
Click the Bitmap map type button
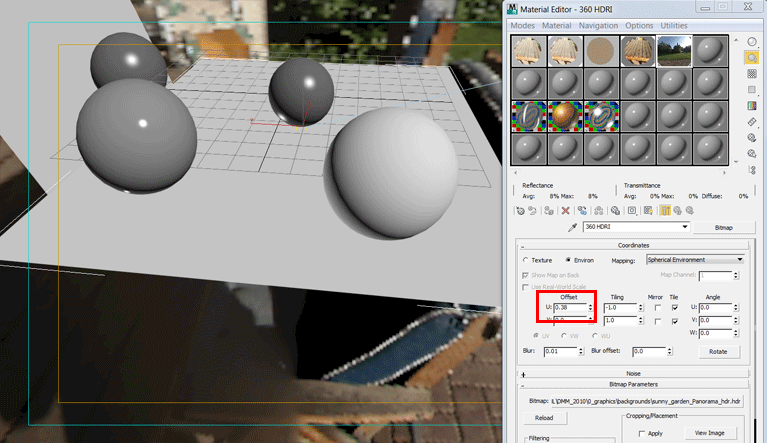click(x=723, y=227)
